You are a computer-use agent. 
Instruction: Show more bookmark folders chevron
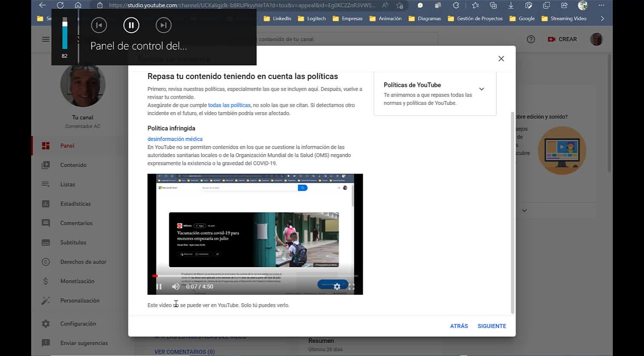602,18
